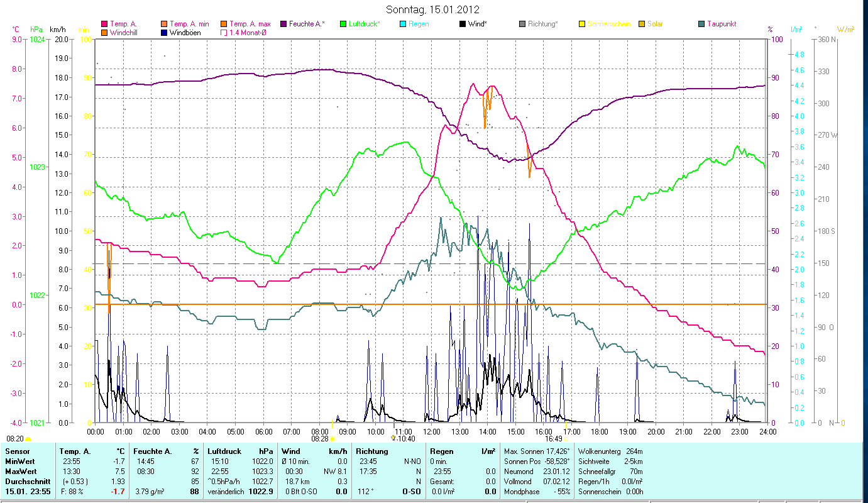
Task: Click the 10:40 marker below time axis
Action: point(403,439)
